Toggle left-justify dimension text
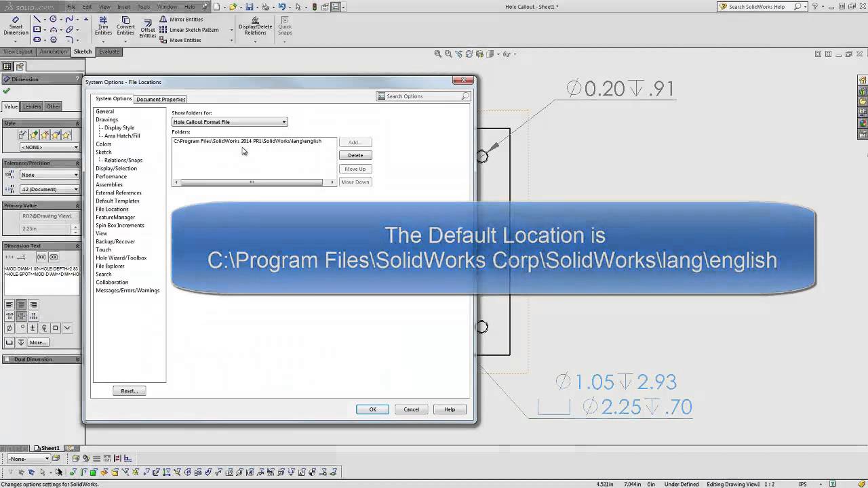The image size is (868, 488). pyautogui.click(x=9, y=305)
